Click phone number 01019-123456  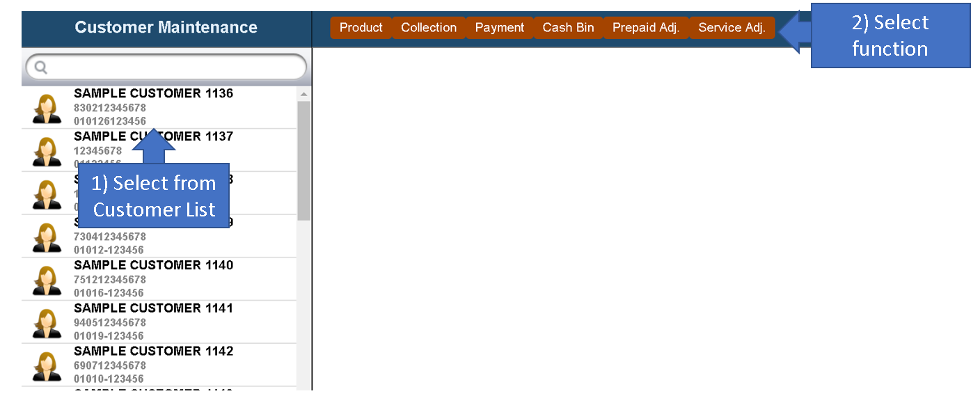pos(109,336)
